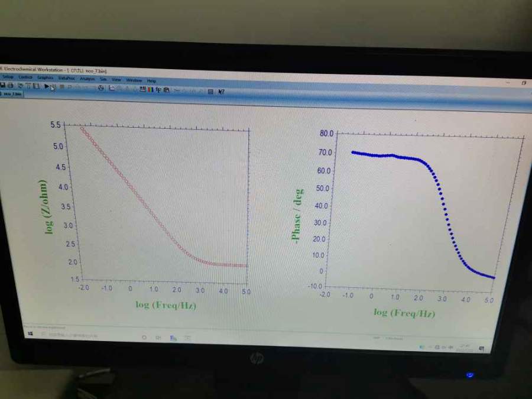The image size is (532, 399).
Task: Click the Print toolbar icon
Action: point(11,86)
